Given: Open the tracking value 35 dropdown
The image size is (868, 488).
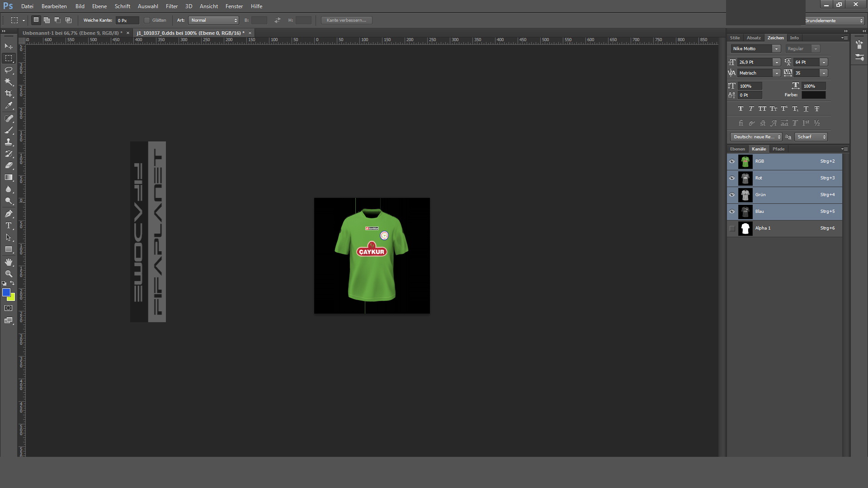Looking at the screenshot, I should 824,73.
